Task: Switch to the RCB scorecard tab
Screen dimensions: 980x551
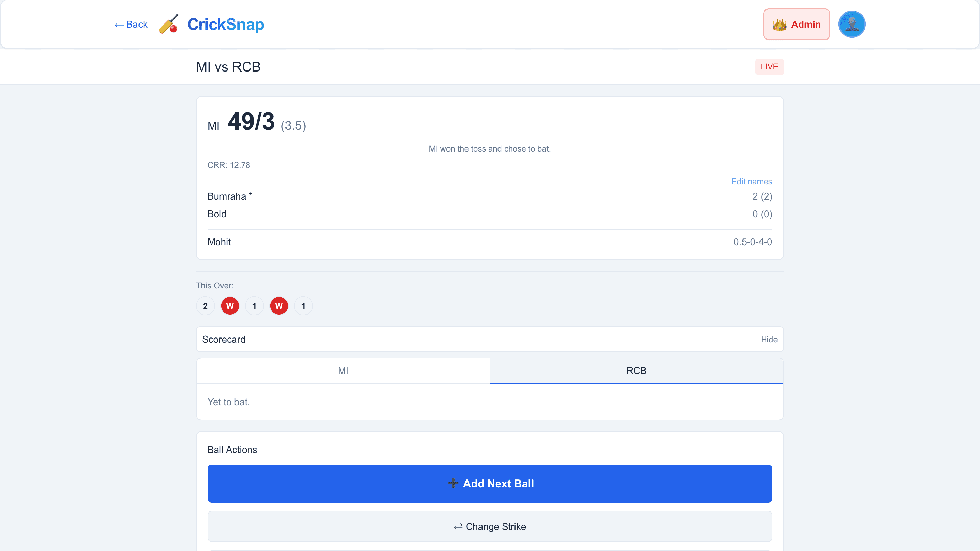Action: [x=636, y=371]
